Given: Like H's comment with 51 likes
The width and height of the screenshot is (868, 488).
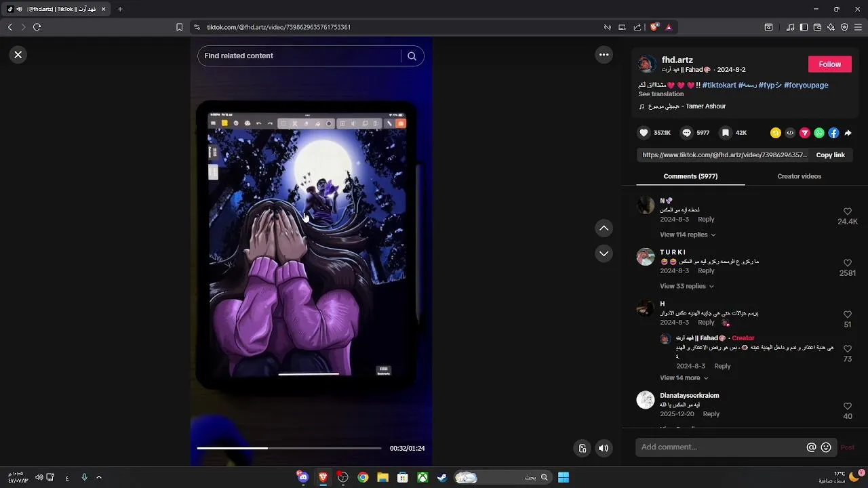Looking at the screenshot, I should (848, 314).
